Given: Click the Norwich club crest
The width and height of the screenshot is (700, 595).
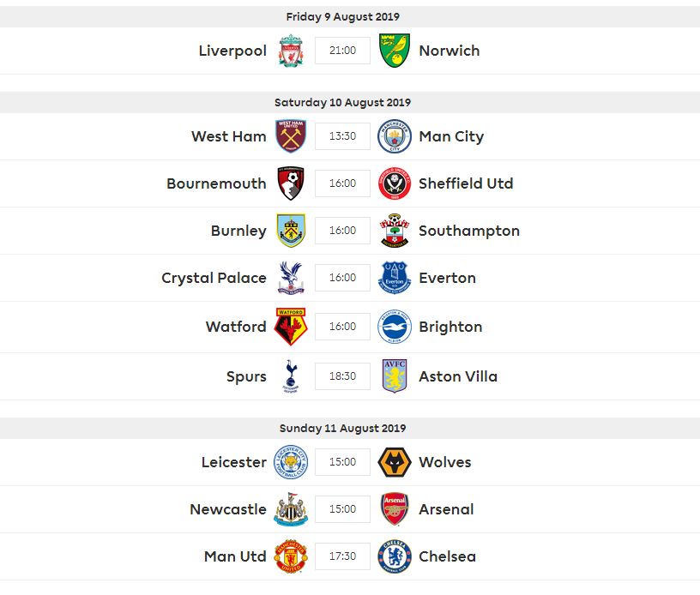Looking at the screenshot, I should tap(395, 51).
